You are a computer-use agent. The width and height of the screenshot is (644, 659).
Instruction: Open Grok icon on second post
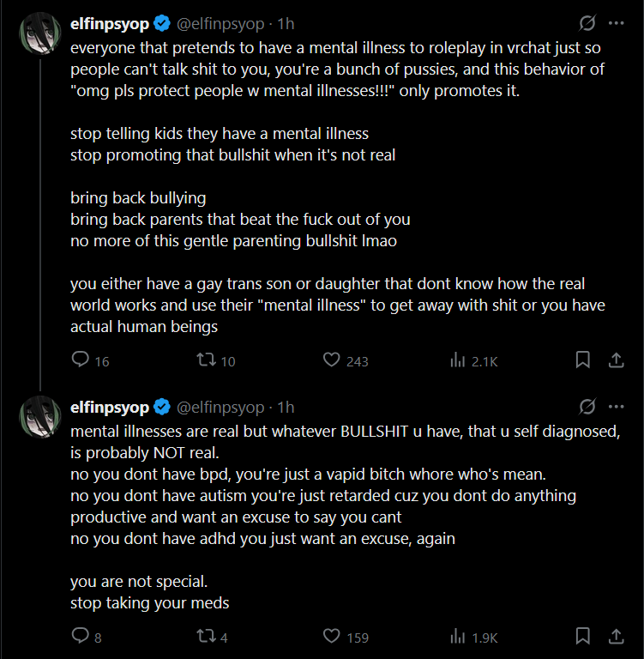pyautogui.click(x=587, y=406)
